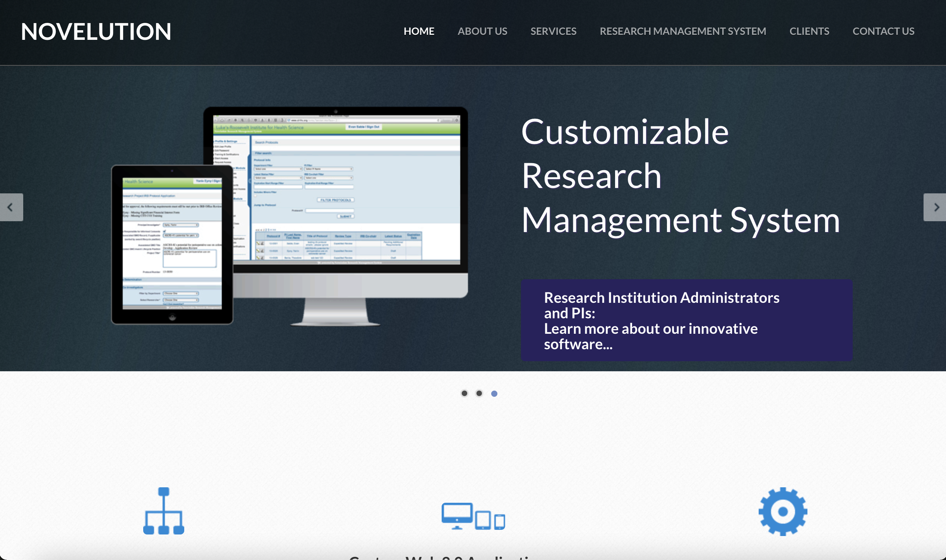Click the blue hierarchy sitemap icon
Screen dimensions: 946x560
pos(164,511)
